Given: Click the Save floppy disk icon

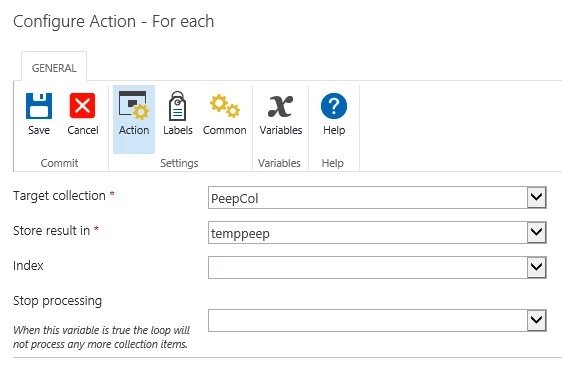Looking at the screenshot, I should 39,106.
